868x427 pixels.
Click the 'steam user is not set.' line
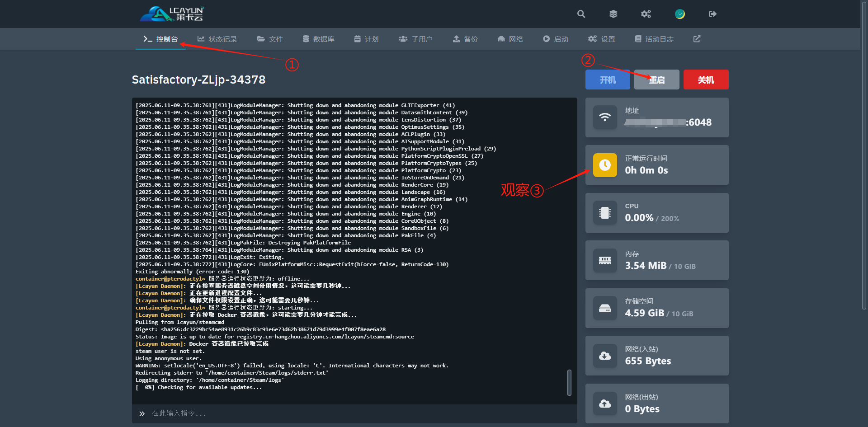[x=170, y=351]
